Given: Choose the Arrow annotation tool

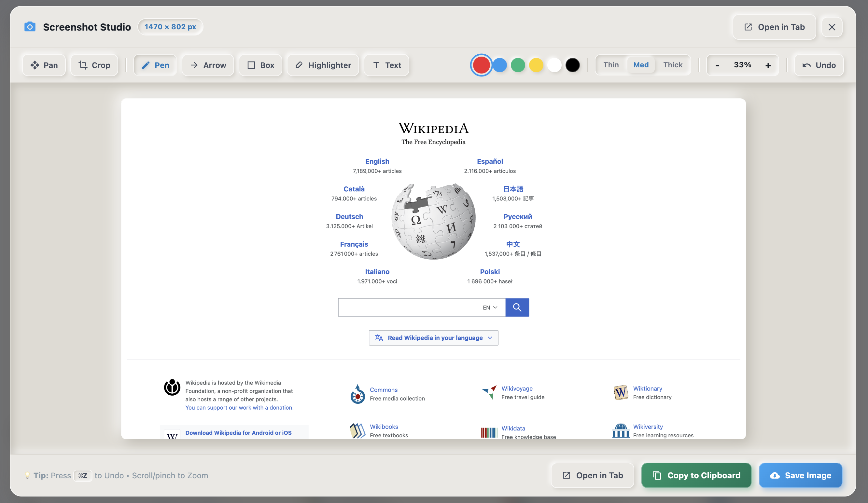Looking at the screenshot, I should tap(208, 65).
